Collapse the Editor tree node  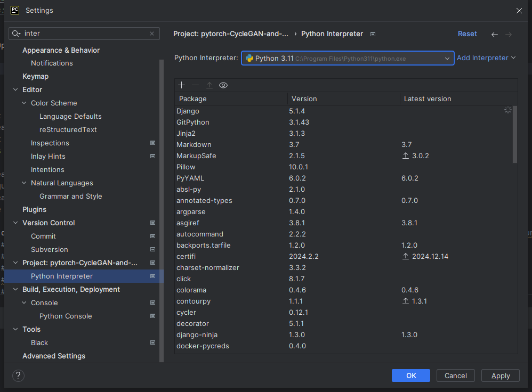pos(15,89)
